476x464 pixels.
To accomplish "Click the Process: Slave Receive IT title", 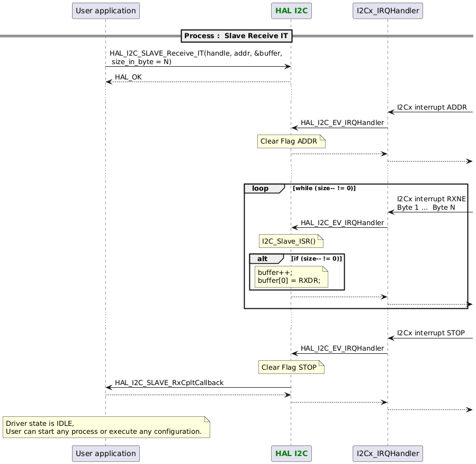I will click(x=237, y=35).
